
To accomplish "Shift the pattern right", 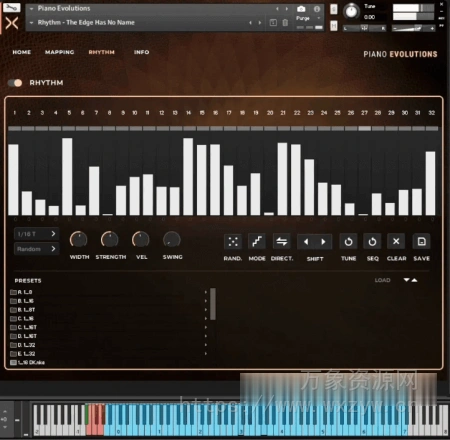I will tap(323, 242).
